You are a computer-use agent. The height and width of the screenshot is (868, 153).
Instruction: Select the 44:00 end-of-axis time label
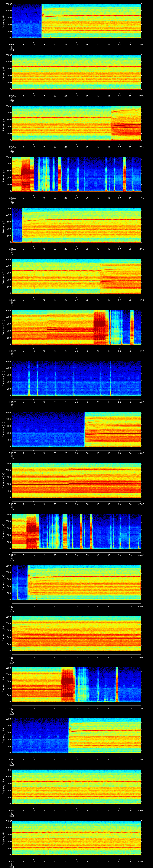pyautogui.click(x=141, y=351)
